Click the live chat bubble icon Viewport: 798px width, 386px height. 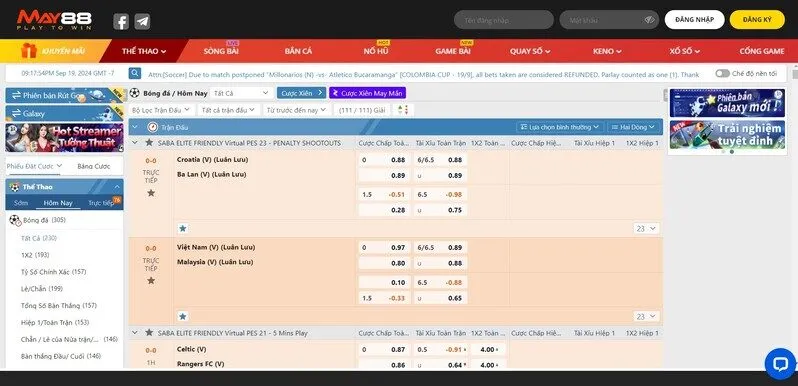click(x=780, y=364)
